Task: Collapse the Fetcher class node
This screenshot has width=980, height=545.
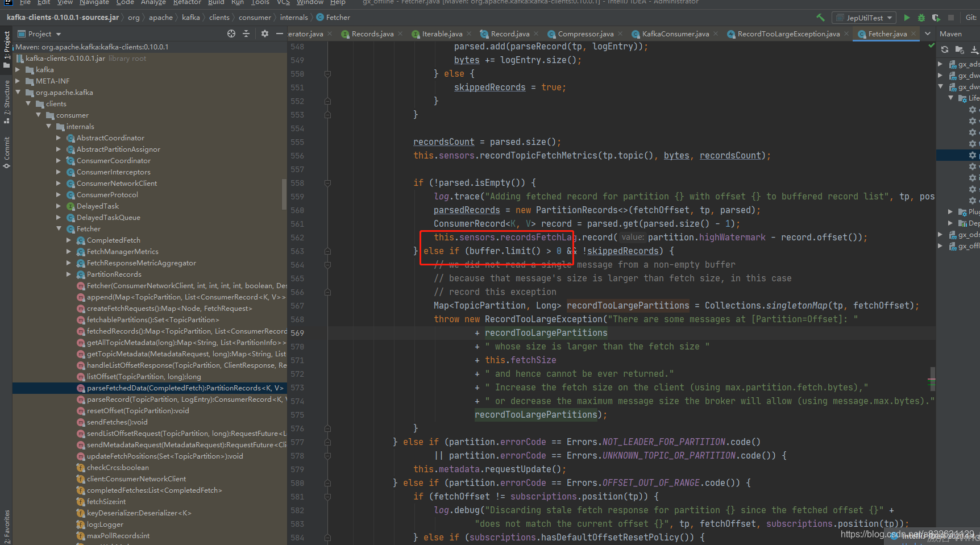Action: pos(59,229)
